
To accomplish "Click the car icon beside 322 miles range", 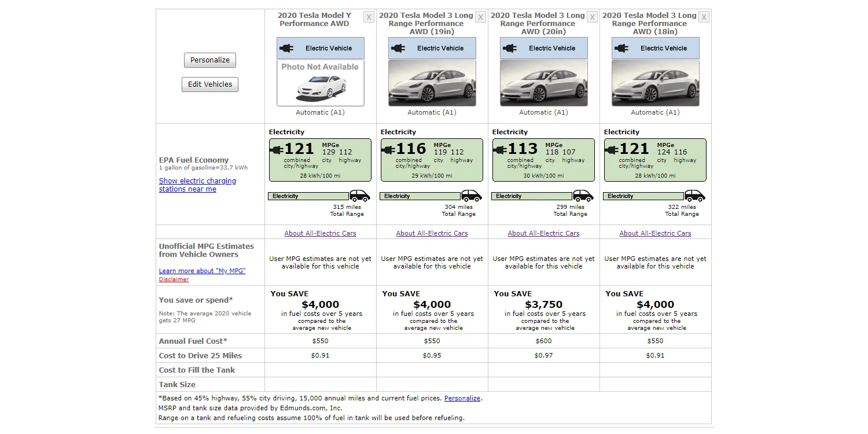I will (695, 196).
